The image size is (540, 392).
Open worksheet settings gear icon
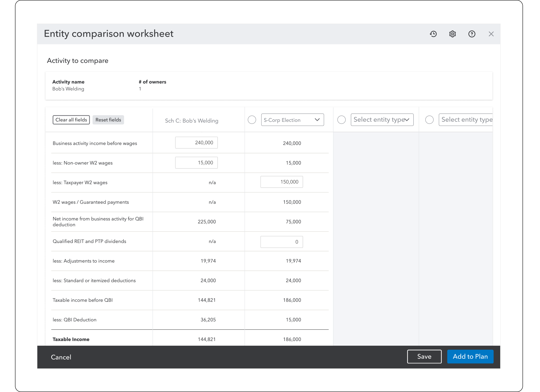pyautogui.click(x=452, y=34)
